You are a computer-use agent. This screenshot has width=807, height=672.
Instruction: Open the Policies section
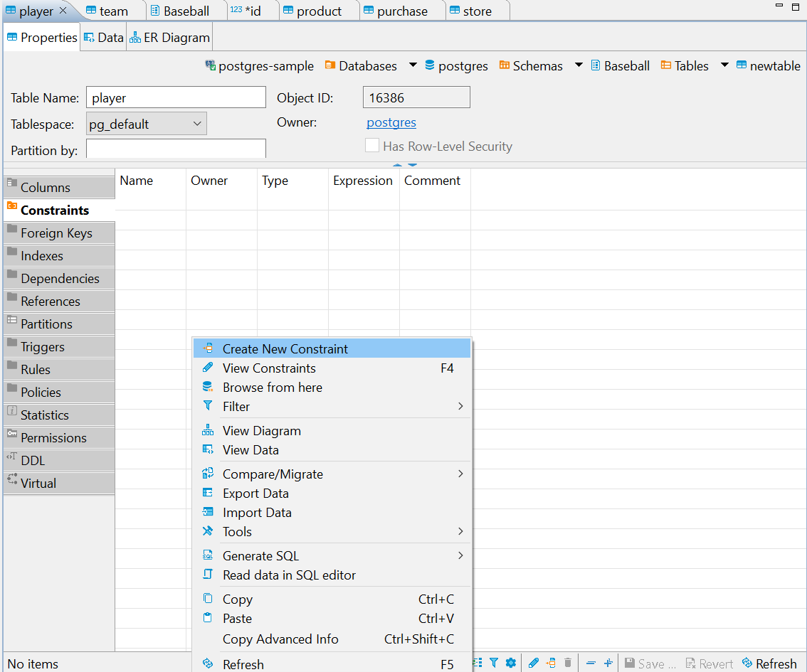point(59,393)
